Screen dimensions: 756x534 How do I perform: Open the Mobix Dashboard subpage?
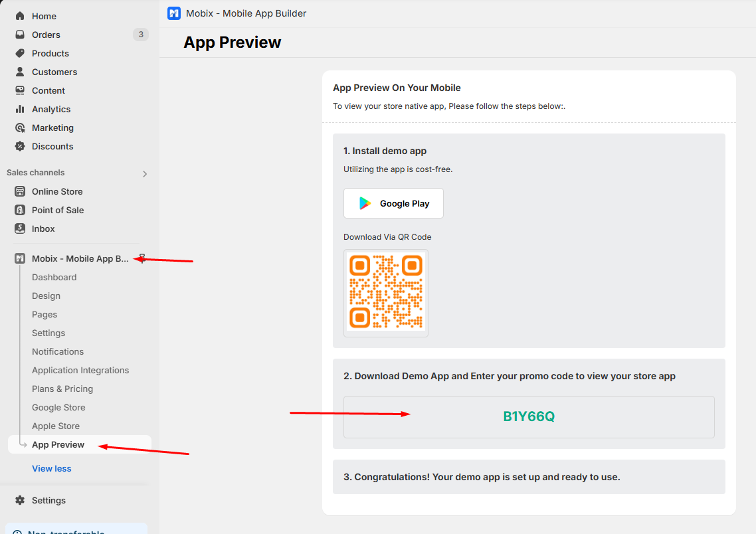pos(54,277)
